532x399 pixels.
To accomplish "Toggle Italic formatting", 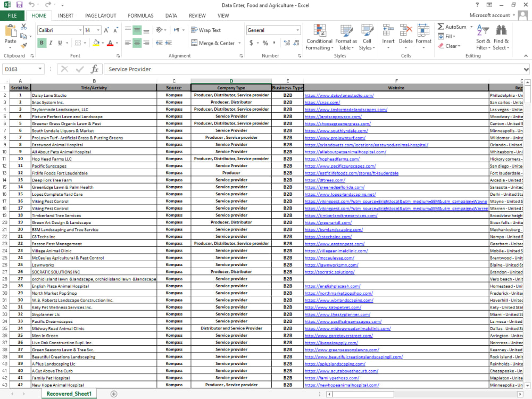I will [x=51, y=43].
